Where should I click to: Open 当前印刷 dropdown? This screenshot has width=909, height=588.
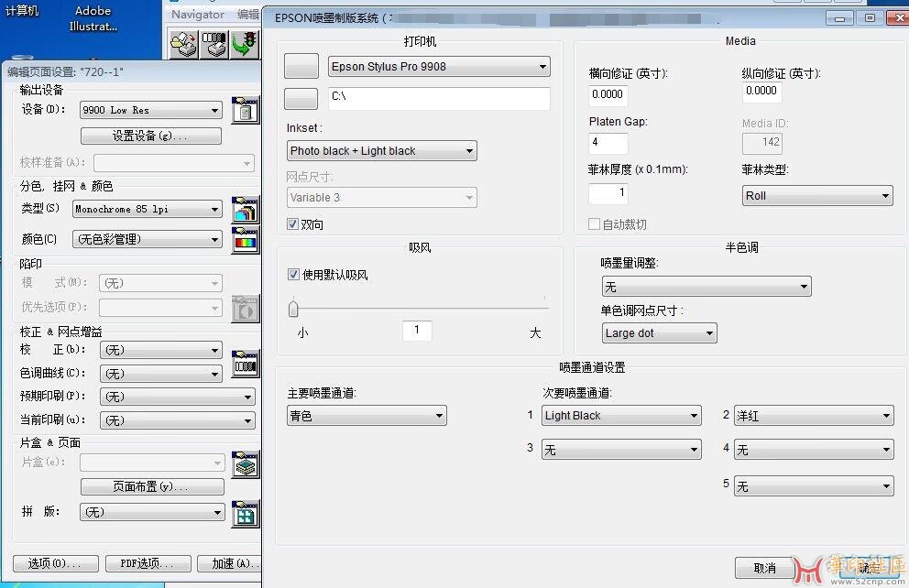pos(177,420)
